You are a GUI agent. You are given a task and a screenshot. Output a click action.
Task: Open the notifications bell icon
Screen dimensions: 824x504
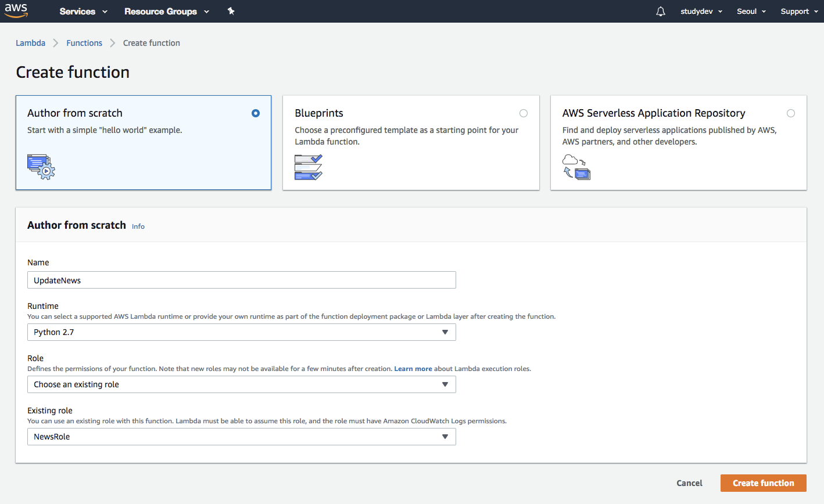(x=661, y=11)
